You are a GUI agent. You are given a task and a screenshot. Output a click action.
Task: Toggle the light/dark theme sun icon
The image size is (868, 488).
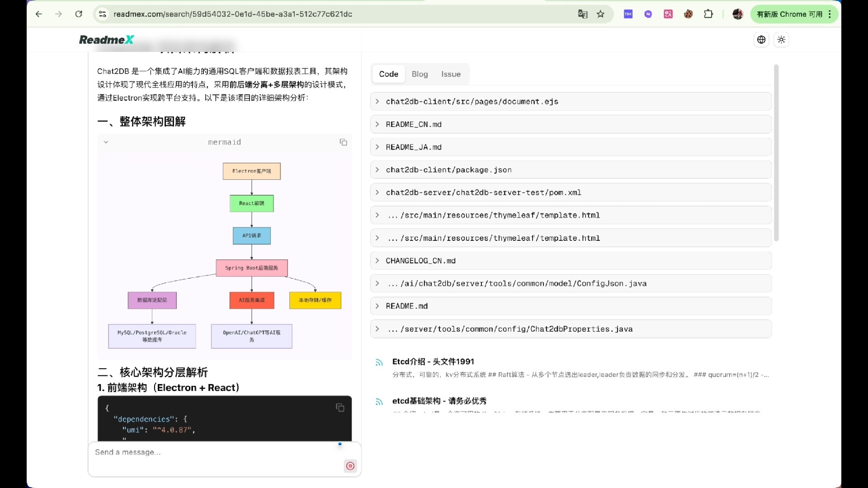(x=781, y=40)
